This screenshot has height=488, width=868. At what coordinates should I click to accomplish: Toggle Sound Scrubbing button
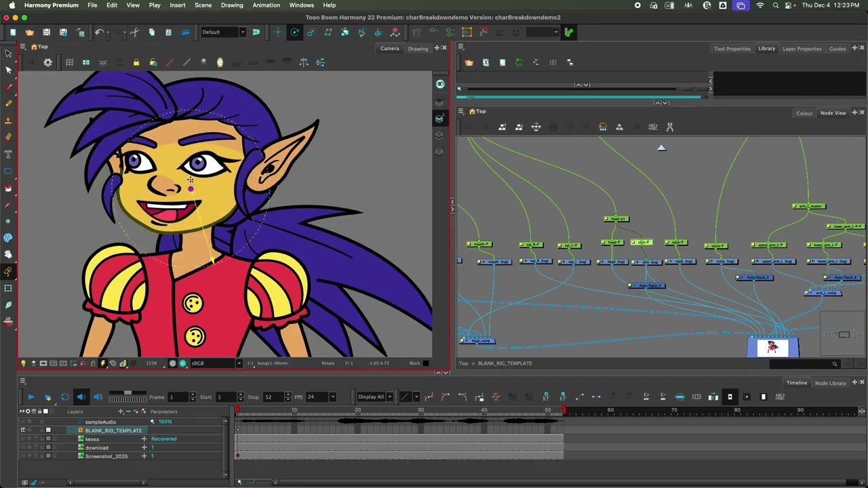pyautogui.click(x=98, y=396)
